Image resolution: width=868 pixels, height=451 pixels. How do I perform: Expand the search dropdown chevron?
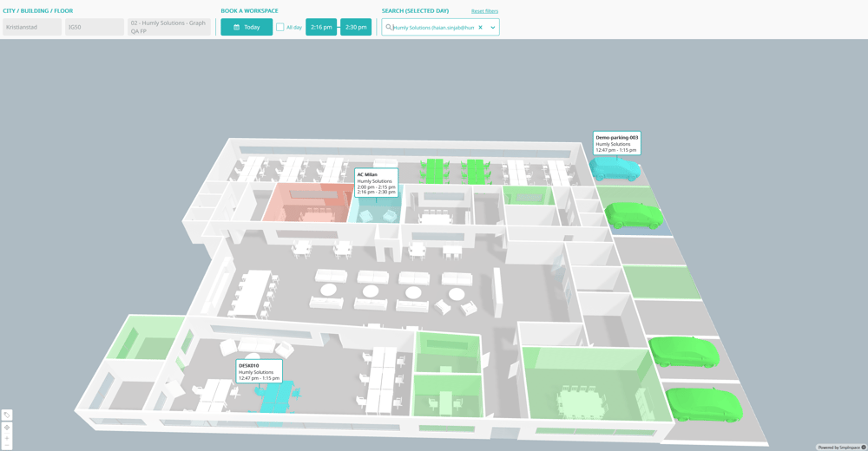click(493, 27)
